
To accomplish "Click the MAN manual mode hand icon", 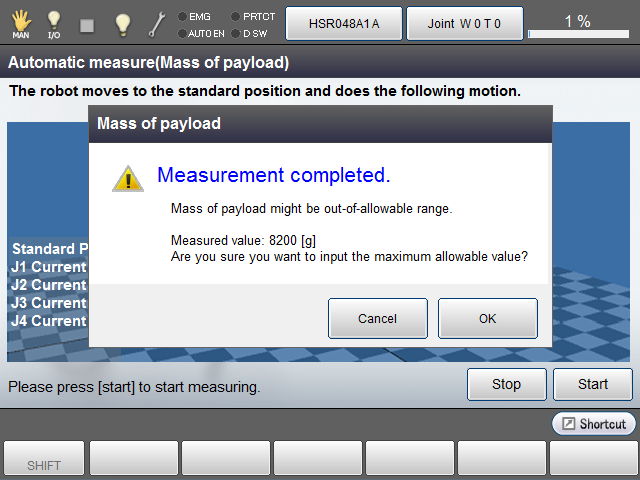I will click(20, 22).
